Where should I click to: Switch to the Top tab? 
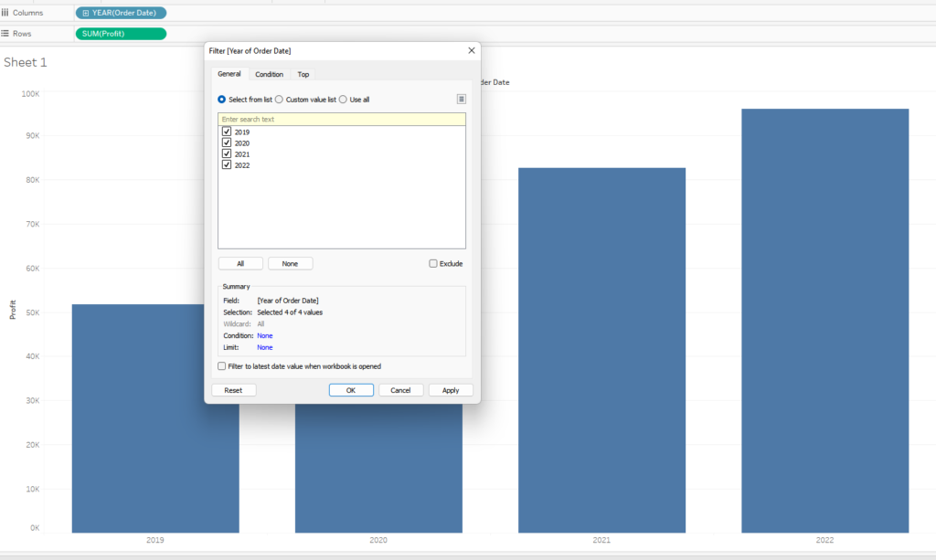pos(303,75)
